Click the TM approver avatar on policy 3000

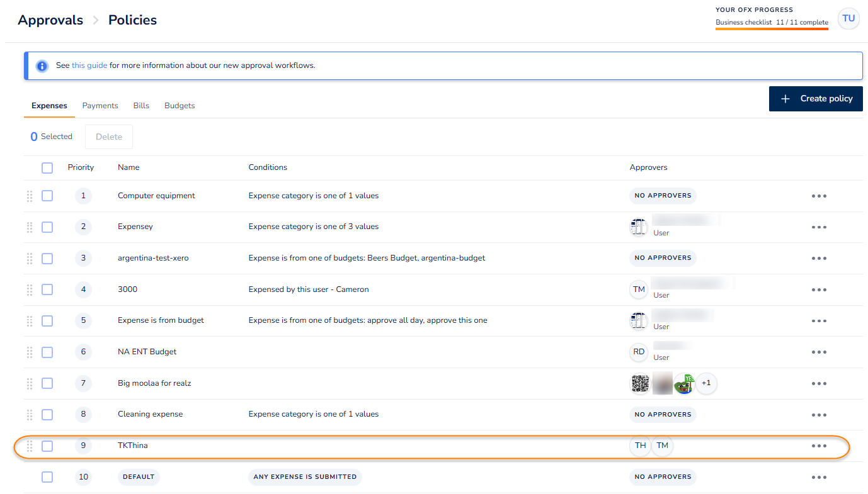(639, 289)
